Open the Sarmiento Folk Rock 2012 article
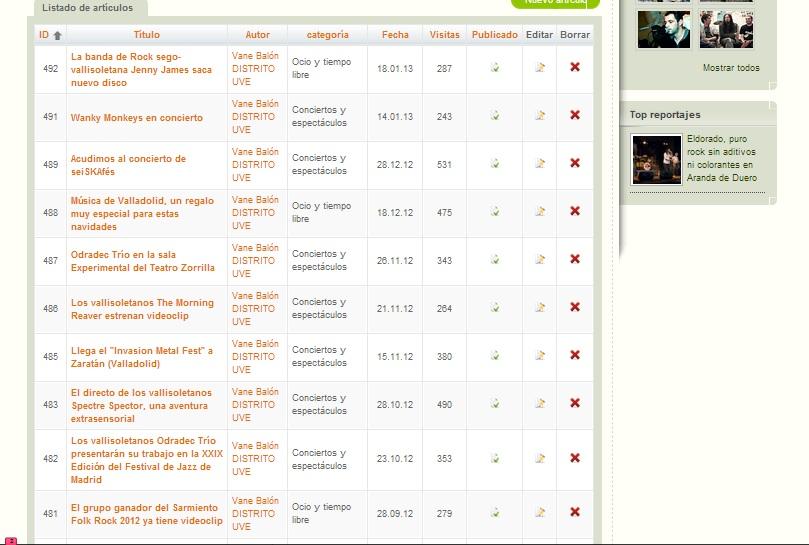809x545 pixels. point(147,514)
